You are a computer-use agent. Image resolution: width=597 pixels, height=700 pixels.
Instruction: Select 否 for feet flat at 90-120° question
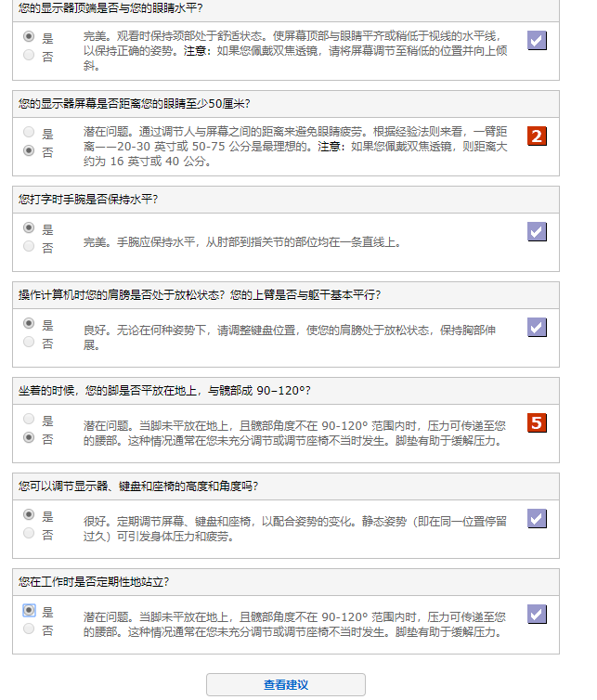click(x=29, y=437)
